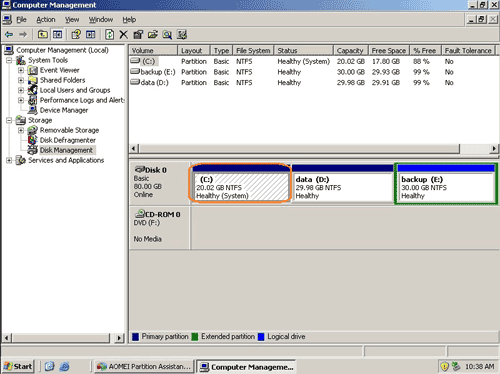
Task: Click the Event Viewer icon in the tree
Action: click(x=33, y=70)
